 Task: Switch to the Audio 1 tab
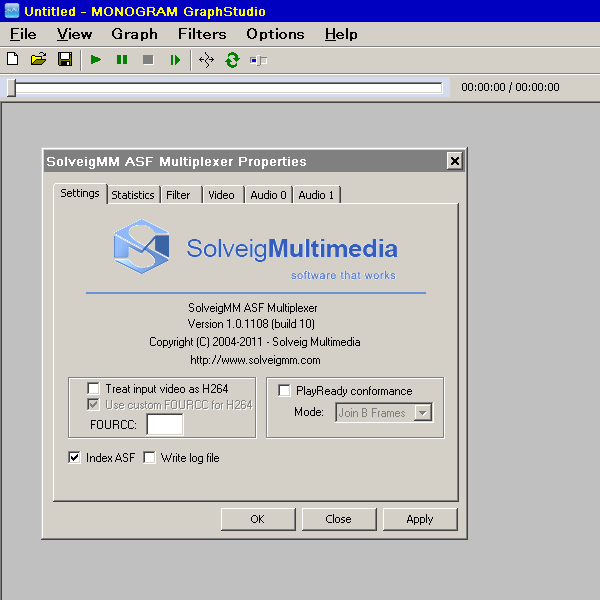tap(316, 195)
